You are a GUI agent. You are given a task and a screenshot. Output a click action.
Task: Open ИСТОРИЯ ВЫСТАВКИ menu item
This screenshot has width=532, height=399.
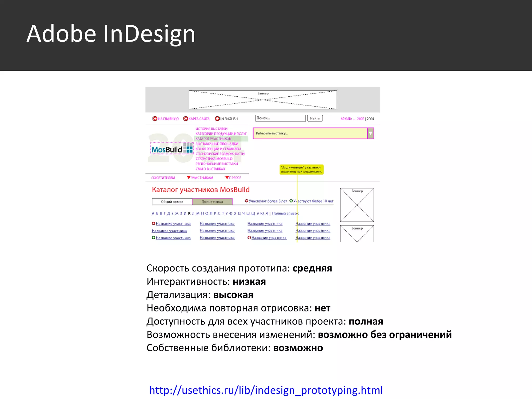pos(211,129)
